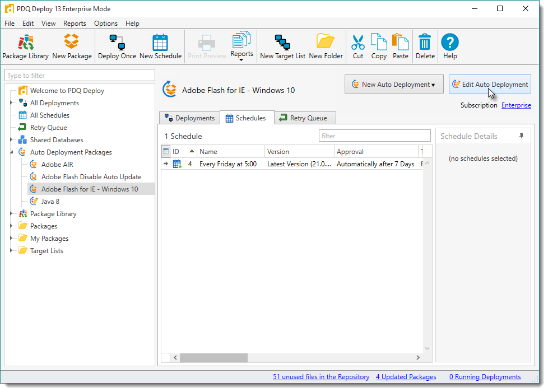
Task: Open the Options menu
Action: coord(105,24)
